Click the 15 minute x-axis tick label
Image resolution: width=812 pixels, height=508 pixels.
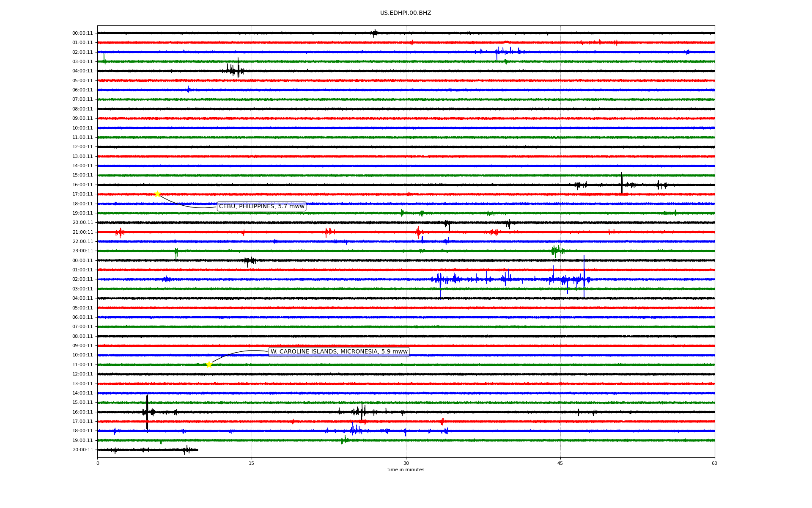pos(252,463)
